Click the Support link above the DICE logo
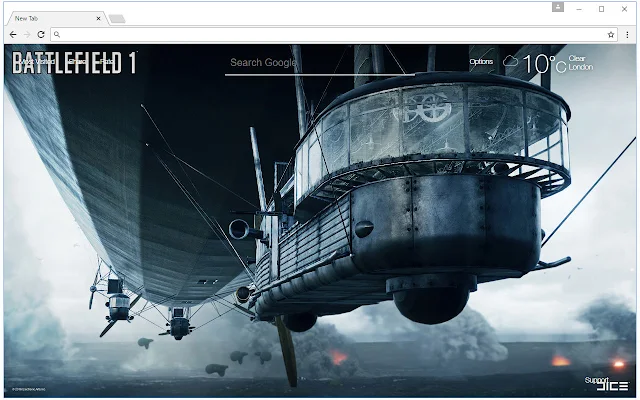Image resolution: width=640 pixels, height=400 pixels. 596,380
